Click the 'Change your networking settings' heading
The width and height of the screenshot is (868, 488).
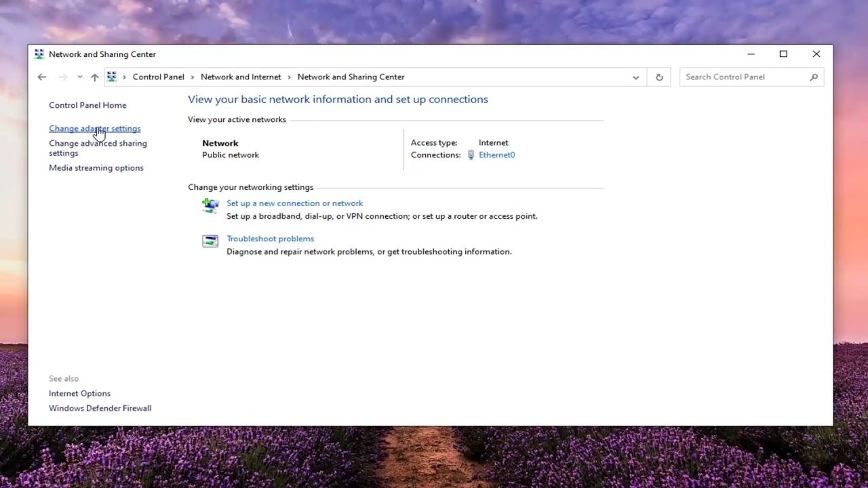point(250,187)
